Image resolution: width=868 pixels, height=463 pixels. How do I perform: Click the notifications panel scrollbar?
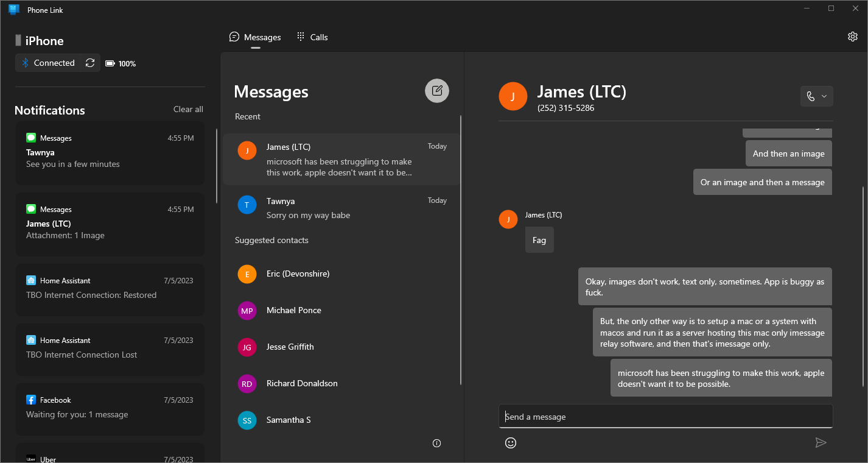pyautogui.click(x=217, y=166)
